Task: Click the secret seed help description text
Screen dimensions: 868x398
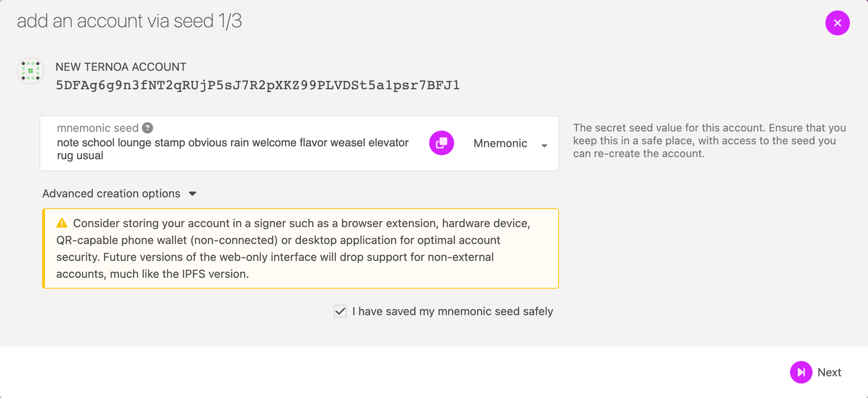Action: [709, 141]
